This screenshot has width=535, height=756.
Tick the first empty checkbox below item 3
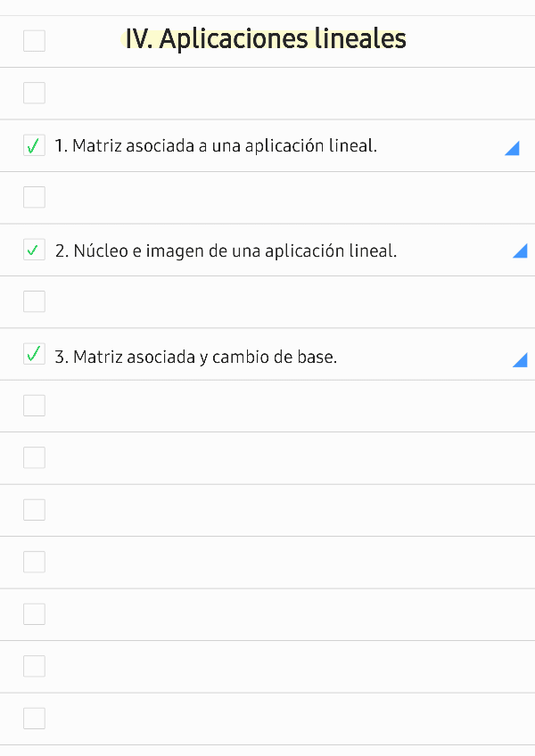pos(34,406)
